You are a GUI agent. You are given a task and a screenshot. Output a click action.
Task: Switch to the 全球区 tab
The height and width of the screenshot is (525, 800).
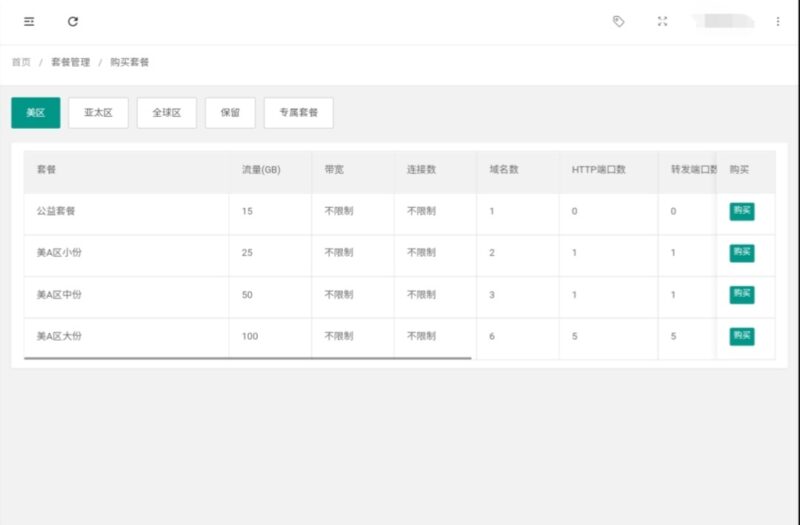tap(167, 113)
